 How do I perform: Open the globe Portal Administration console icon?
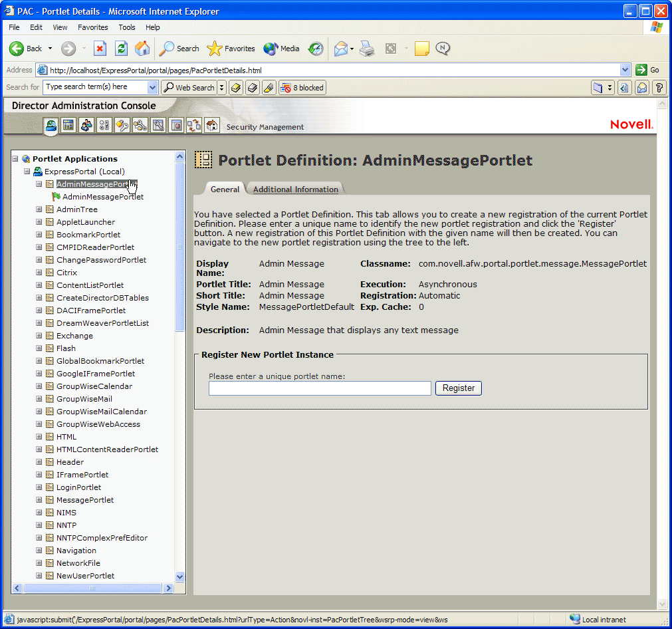point(51,126)
